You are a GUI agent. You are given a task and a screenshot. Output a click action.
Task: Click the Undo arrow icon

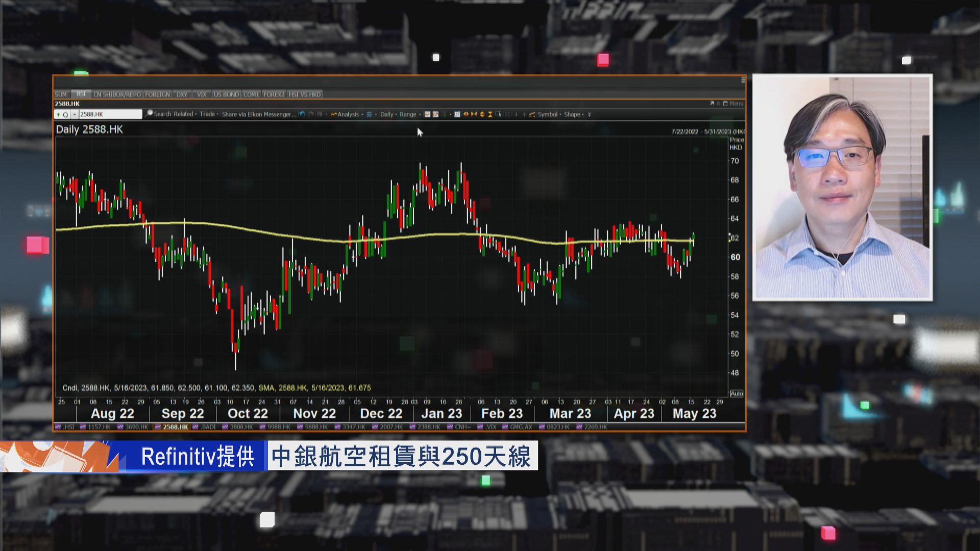[x=302, y=114]
